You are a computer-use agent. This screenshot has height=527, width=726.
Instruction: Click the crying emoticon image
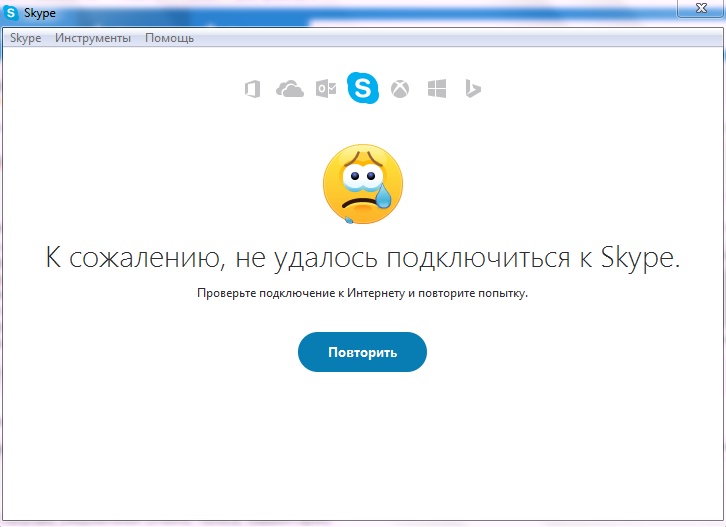pyautogui.click(x=363, y=184)
